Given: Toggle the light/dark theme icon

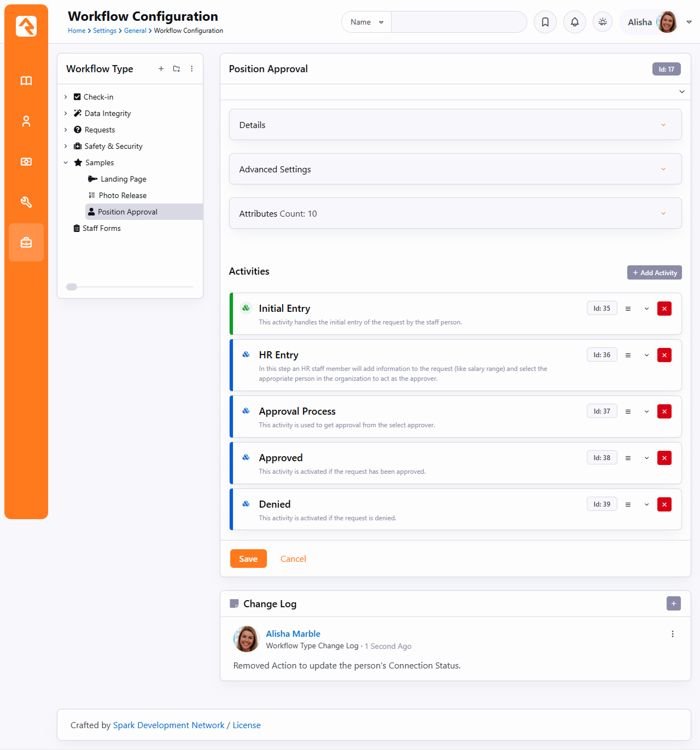Looking at the screenshot, I should pos(602,22).
